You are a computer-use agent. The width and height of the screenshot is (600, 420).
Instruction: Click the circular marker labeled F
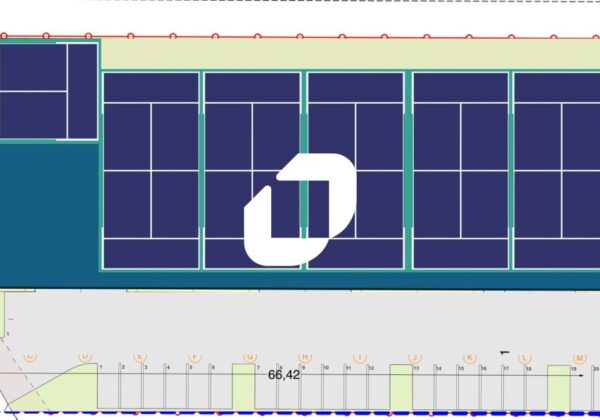(195, 357)
